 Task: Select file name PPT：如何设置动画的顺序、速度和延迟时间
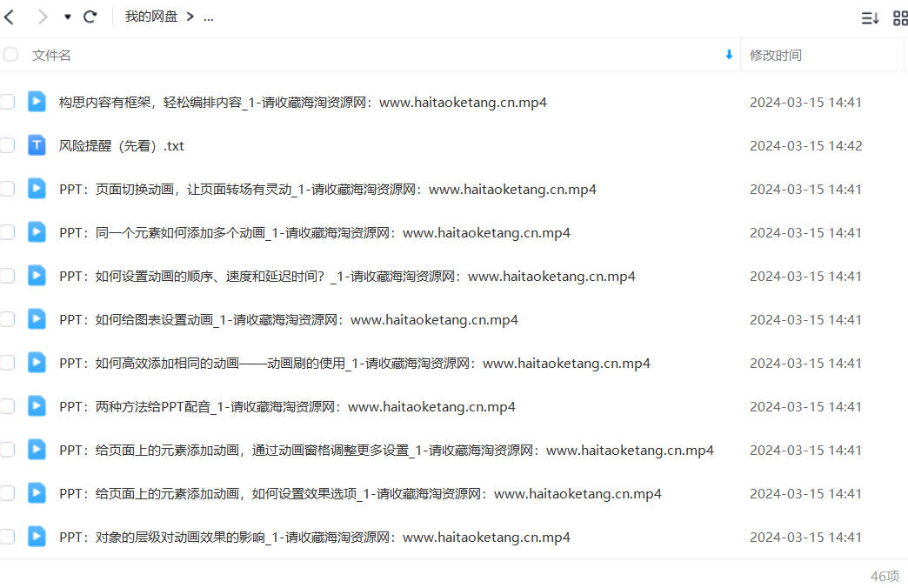(x=347, y=277)
